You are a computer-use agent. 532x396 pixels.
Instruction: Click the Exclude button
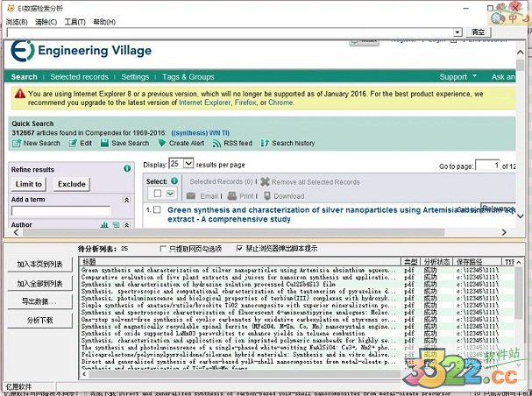[x=72, y=184]
